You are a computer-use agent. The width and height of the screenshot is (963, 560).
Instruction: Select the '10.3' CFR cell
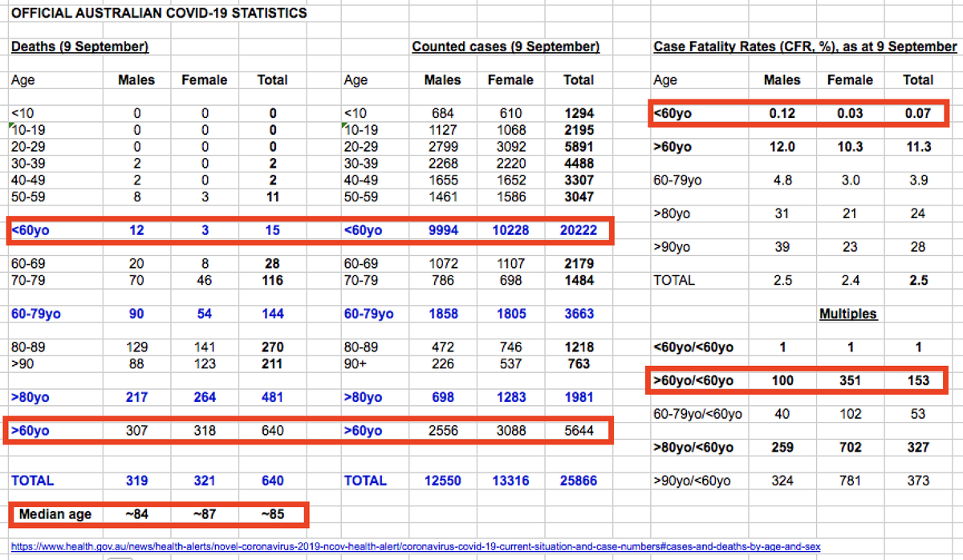pyautogui.click(x=850, y=147)
